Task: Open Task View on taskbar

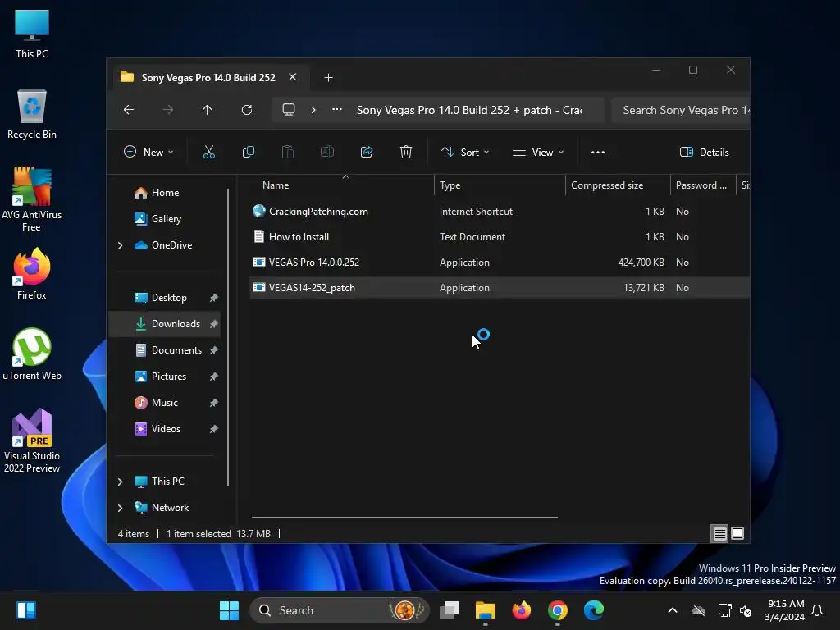Action: (x=450, y=610)
